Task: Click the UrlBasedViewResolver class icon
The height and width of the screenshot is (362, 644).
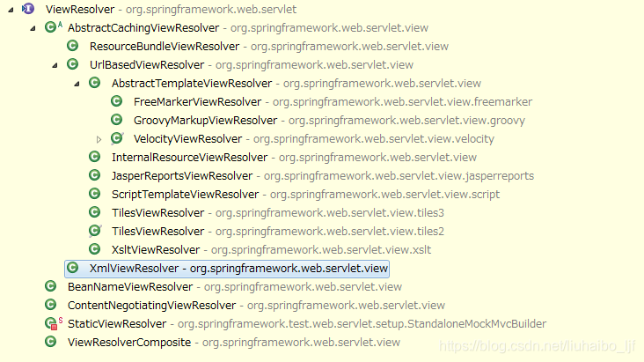Action: [73, 64]
